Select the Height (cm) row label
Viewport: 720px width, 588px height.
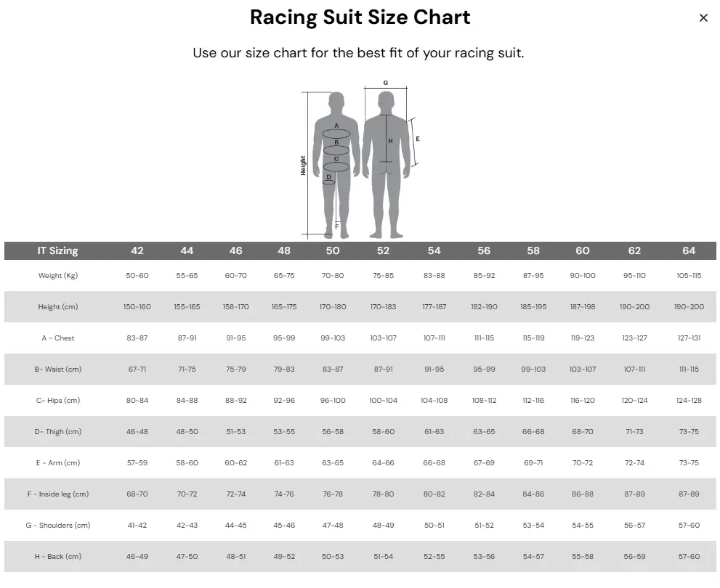pos(58,307)
